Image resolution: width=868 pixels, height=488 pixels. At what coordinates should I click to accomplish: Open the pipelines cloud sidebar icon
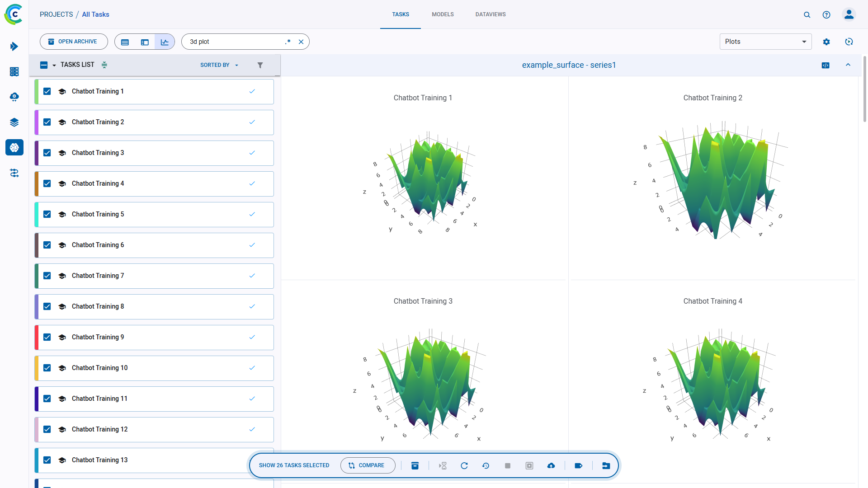click(x=14, y=97)
